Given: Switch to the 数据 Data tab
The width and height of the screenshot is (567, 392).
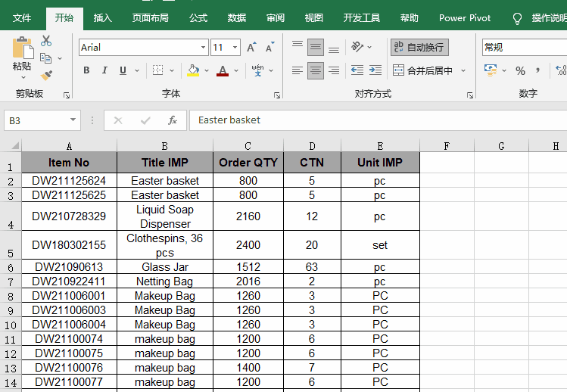Looking at the screenshot, I should (237, 18).
